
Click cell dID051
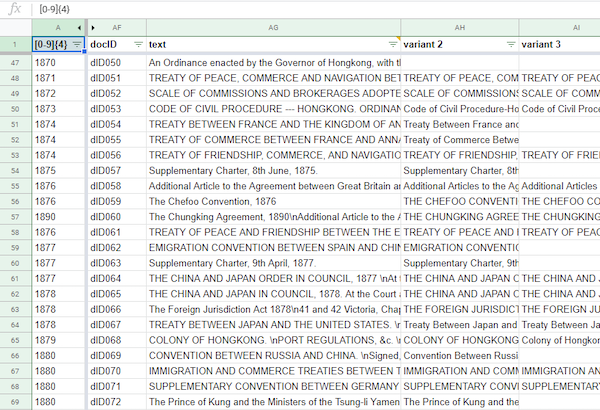tap(117, 78)
